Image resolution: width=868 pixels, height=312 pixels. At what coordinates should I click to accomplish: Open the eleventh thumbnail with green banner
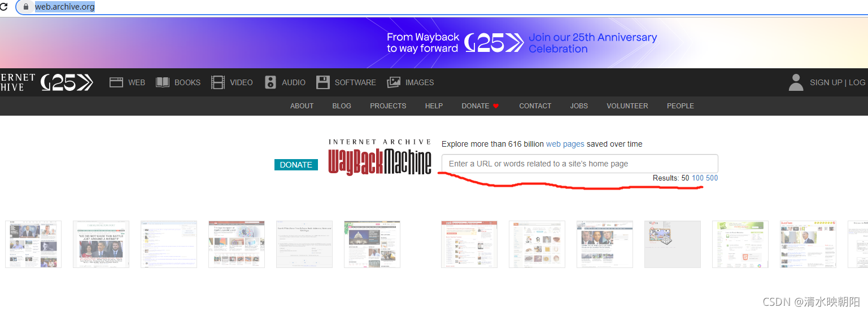[x=740, y=244]
